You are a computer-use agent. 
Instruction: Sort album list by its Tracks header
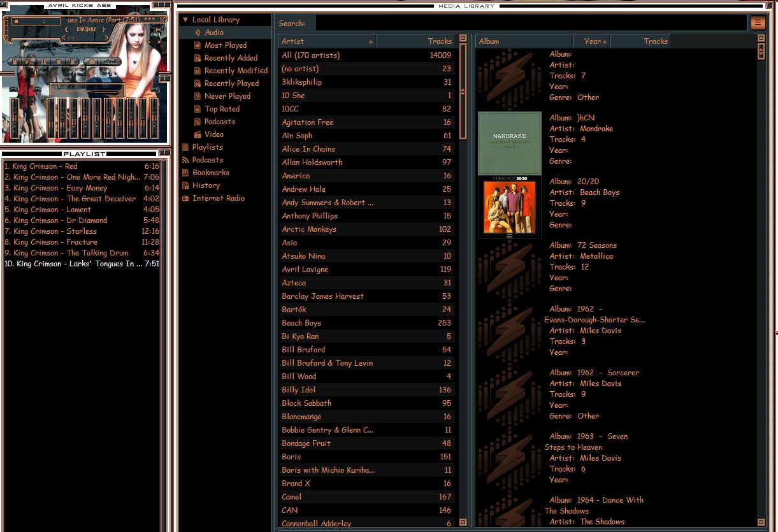point(640,41)
